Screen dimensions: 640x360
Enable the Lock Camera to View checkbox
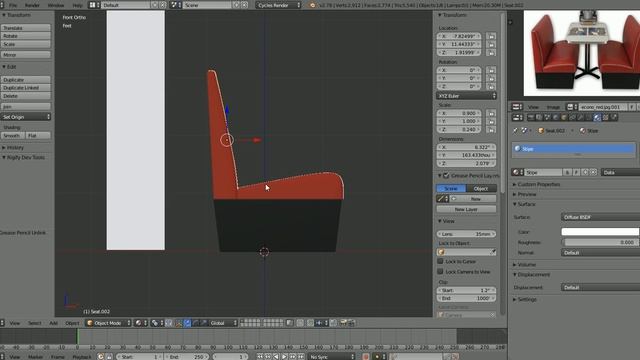[440, 271]
